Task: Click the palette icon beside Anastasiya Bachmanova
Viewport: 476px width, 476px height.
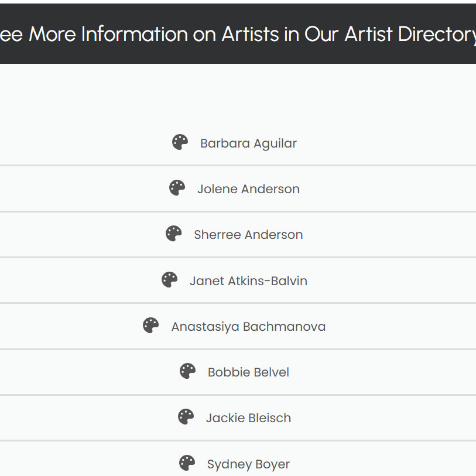Action: 152,326
